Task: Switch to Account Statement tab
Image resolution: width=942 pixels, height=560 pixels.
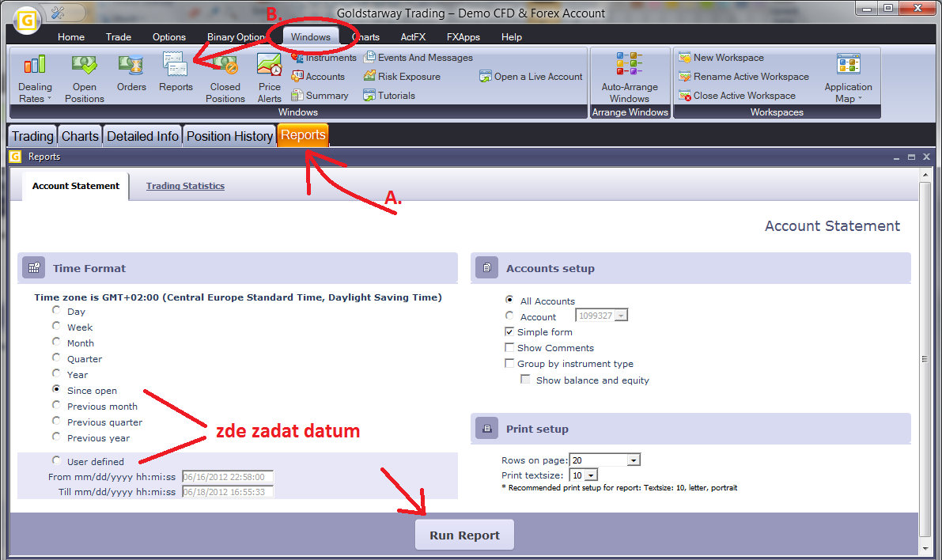Action: point(76,186)
